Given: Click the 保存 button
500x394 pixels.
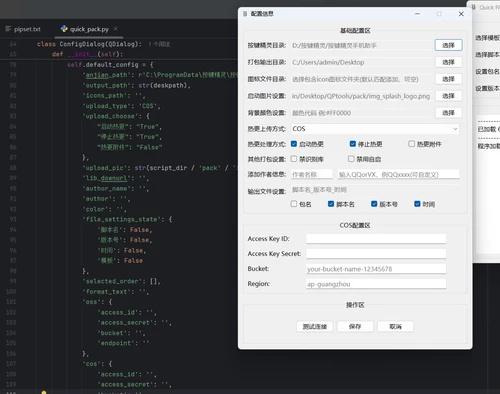Looking at the screenshot, I should click(x=355, y=326).
